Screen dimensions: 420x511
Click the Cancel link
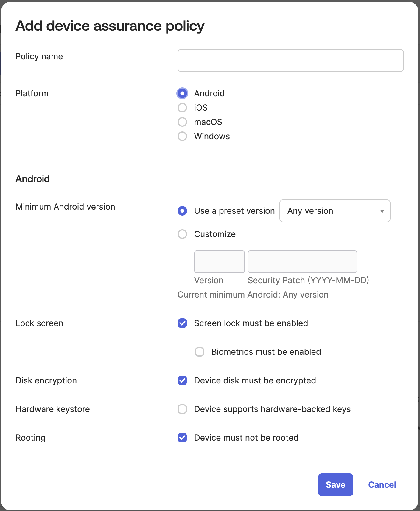(382, 485)
